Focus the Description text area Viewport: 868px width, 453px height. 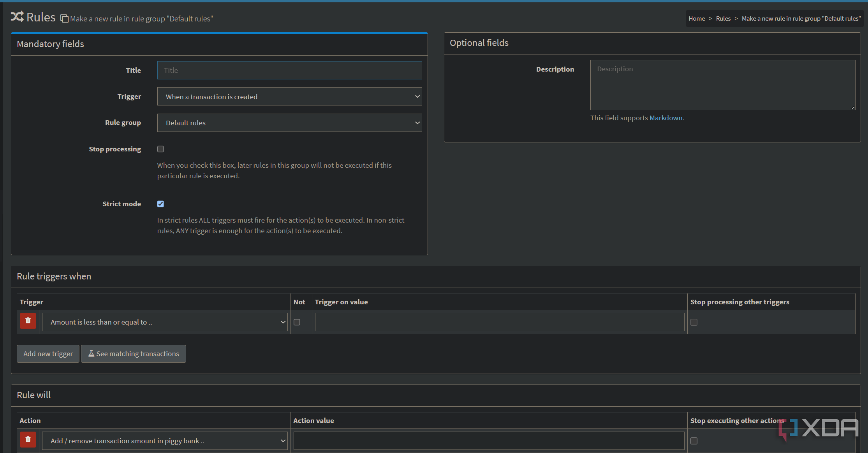point(723,85)
